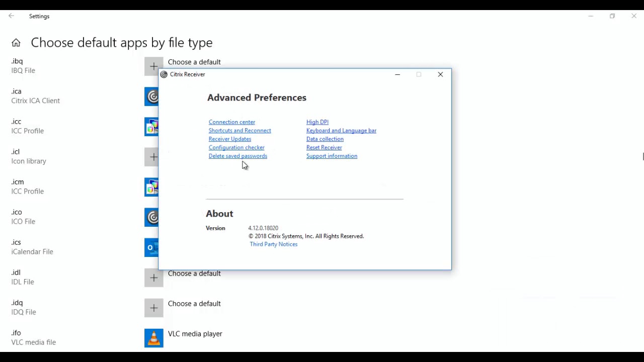Click the Settings window scrollbar thumb
644x362 pixels.
tap(643, 156)
